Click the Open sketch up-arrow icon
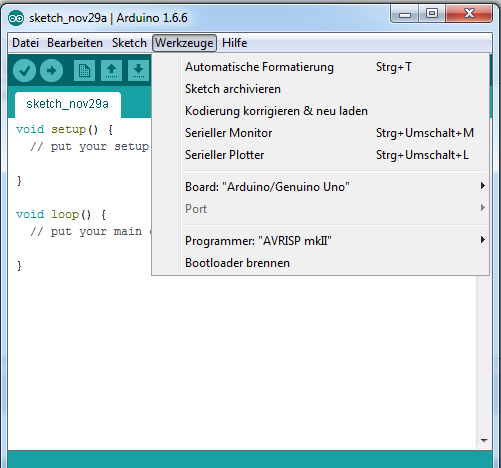501x468 pixels. [x=111, y=70]
